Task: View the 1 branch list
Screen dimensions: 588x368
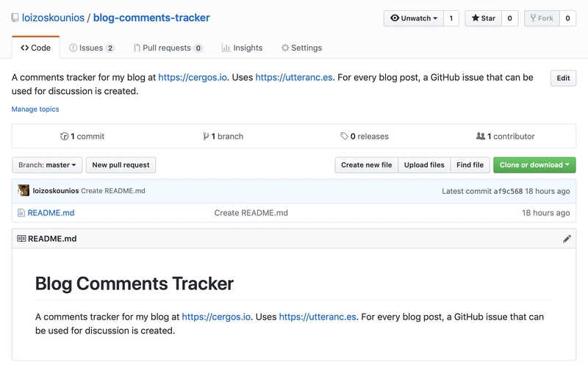Action: 223,137
